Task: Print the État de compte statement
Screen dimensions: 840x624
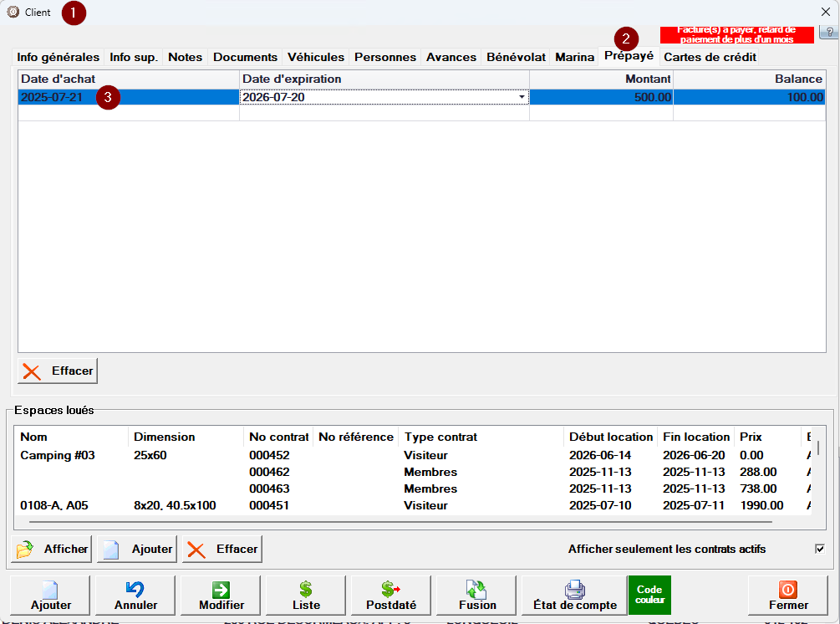Action: coord(574,596)
